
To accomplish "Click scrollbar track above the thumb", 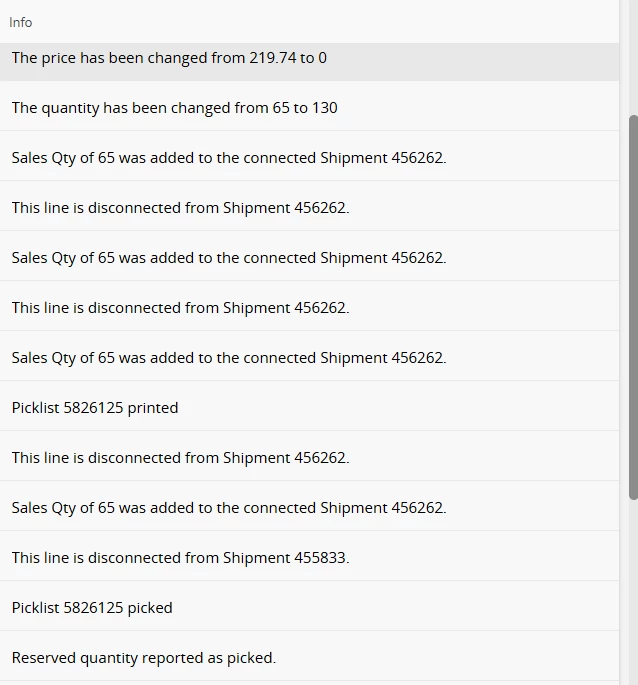I will (633, 57).
